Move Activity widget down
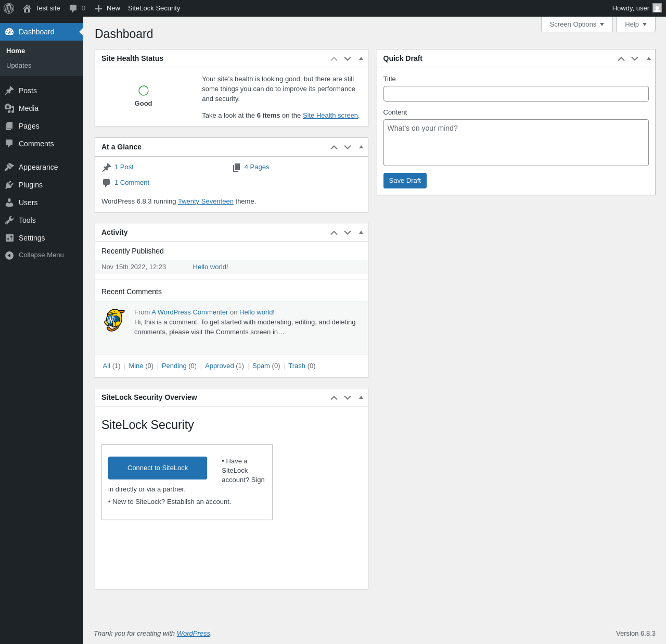 pos(348,233)
